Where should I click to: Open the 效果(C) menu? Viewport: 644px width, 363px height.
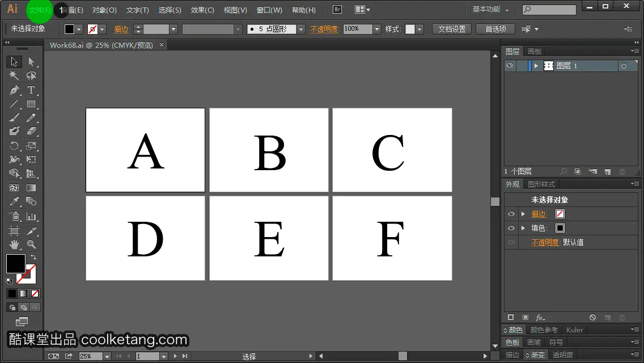point(202,10)
